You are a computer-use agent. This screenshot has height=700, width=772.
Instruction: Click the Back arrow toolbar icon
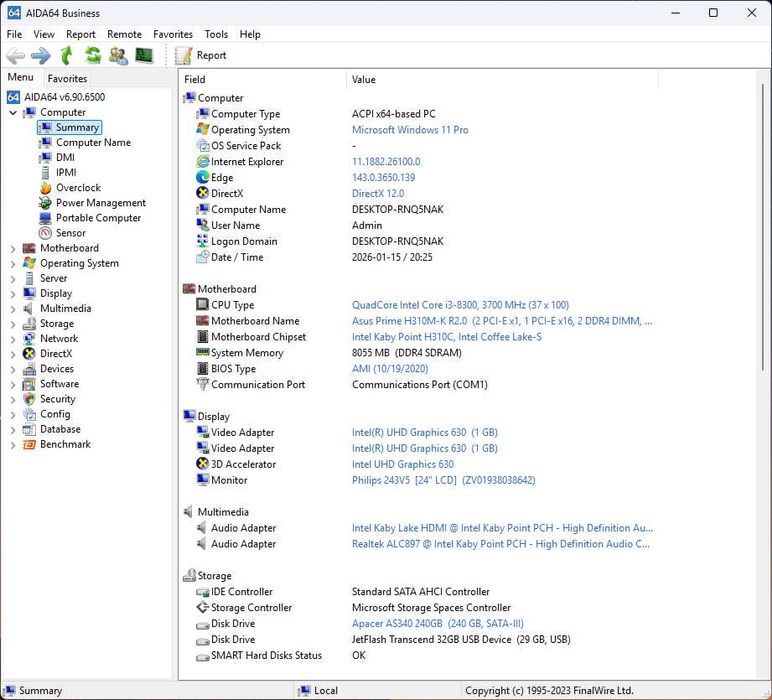(x=15, y=56)
